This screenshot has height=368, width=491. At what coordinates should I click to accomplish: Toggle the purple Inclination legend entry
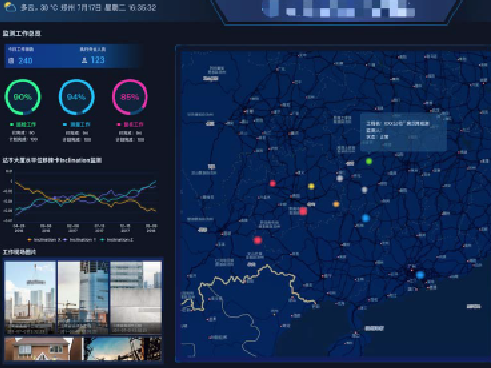pyautogui.click(x=79, y=240)
